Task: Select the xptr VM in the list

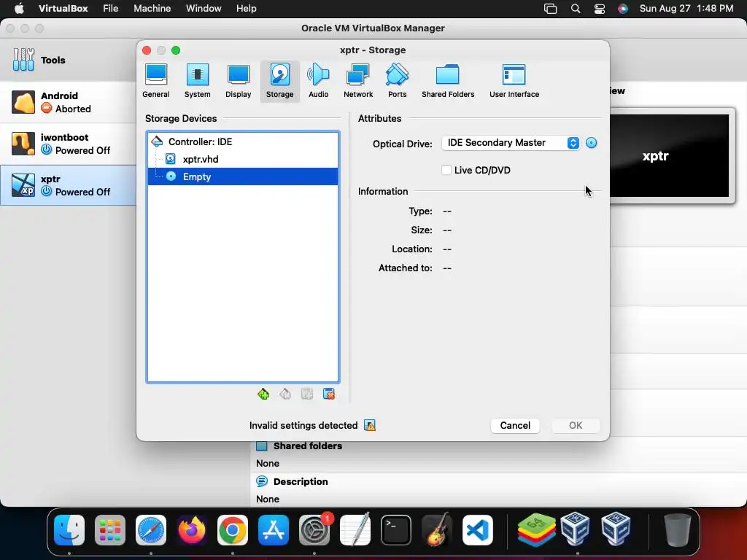Action: [x=68, y=185]
